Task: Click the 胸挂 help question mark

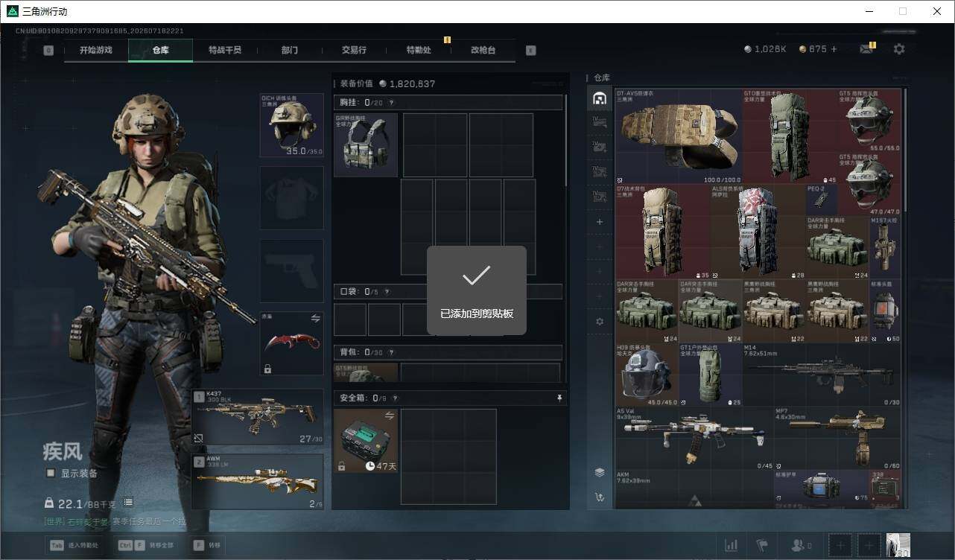Action: click(391, 103)
